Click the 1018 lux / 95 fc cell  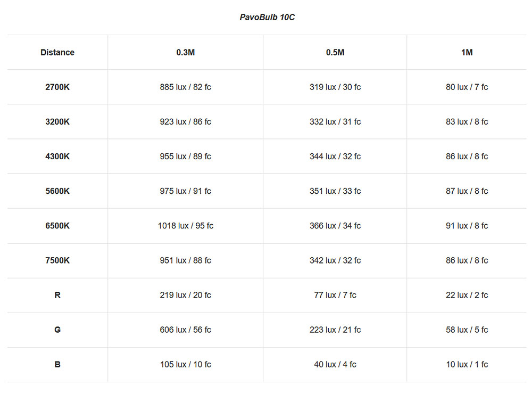(x=185, y=226)
